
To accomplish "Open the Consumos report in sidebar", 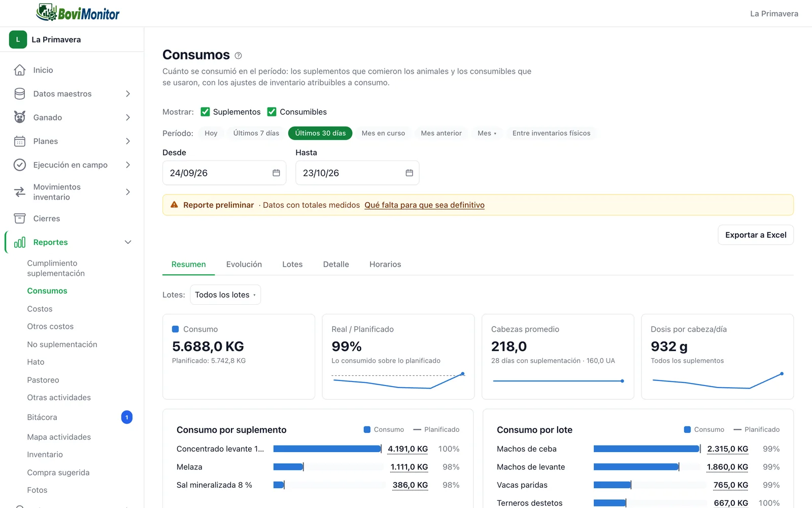I will [47, 291].
